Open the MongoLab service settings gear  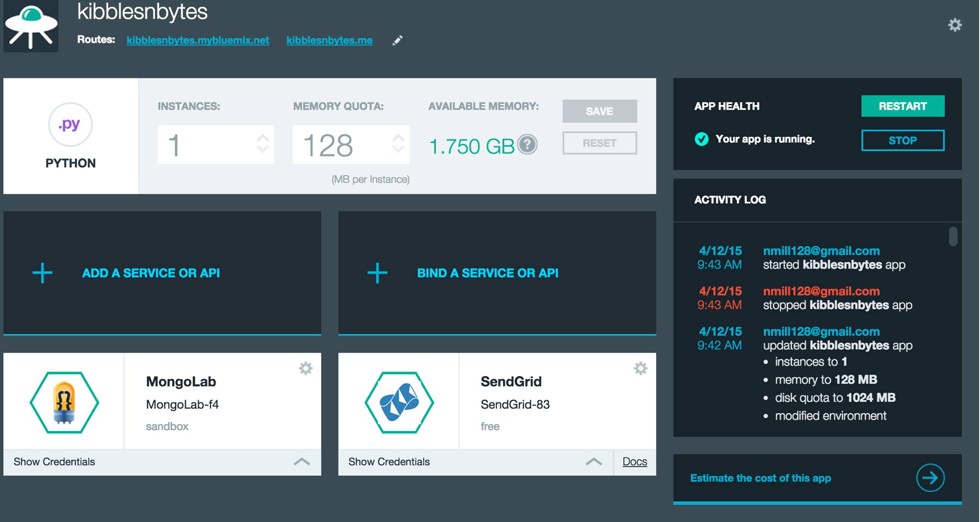pyautogui.click(x=306, y=368)
